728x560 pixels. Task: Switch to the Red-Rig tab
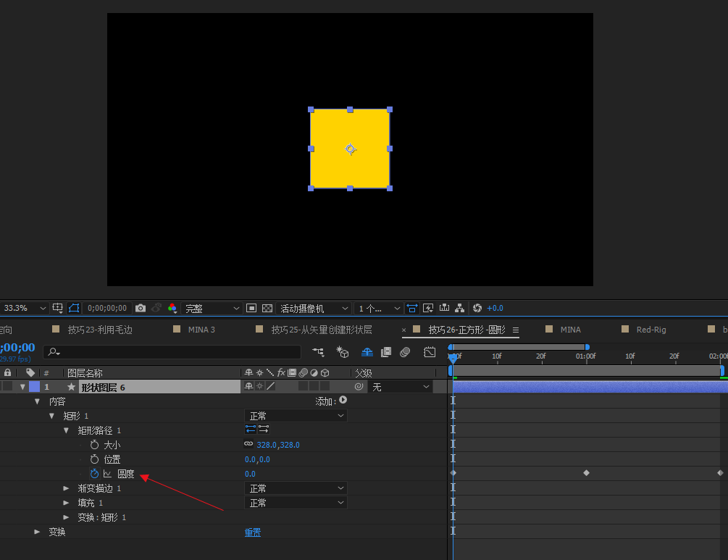coord(651,330)
